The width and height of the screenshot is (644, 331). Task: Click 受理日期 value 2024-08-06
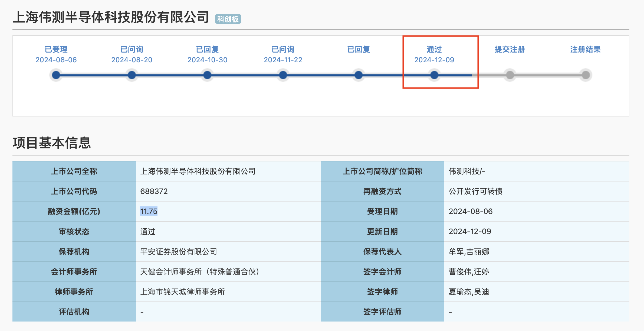471,211
